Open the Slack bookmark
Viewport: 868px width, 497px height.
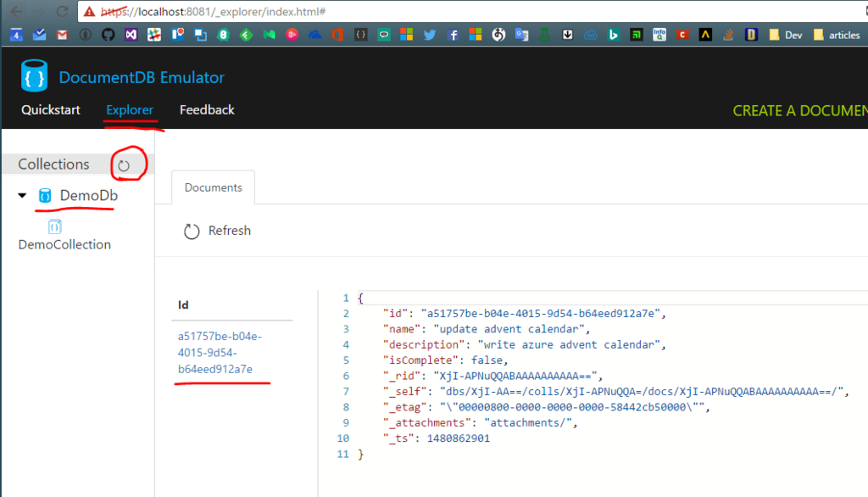[154, 35]
